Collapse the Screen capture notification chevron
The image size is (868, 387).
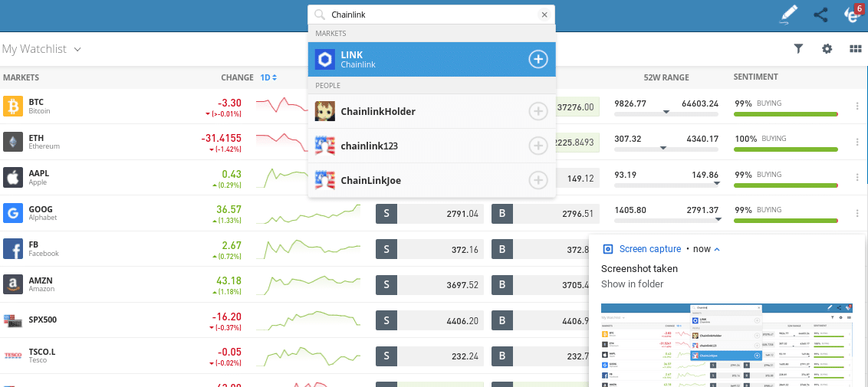tap(718, 249)
